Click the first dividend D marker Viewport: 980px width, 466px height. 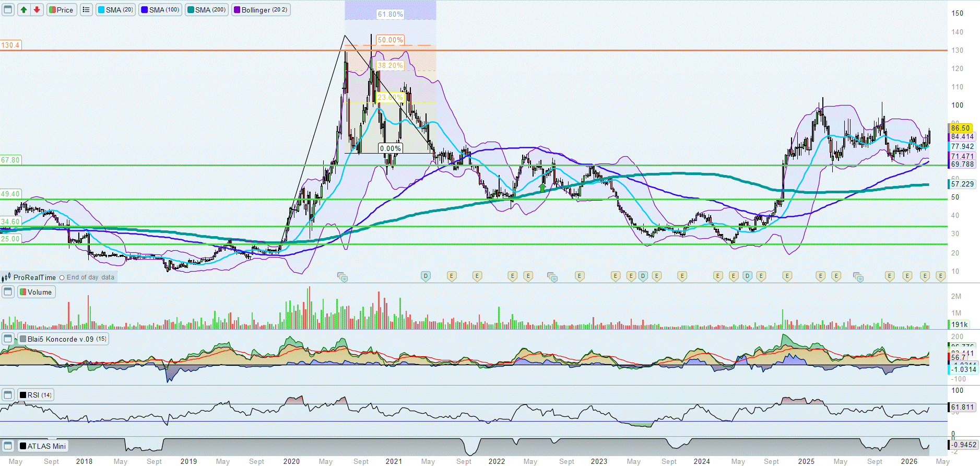click(426, 276)
